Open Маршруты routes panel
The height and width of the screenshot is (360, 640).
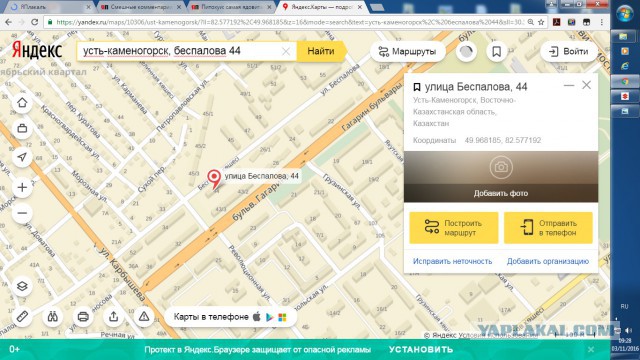(x=407, y=51)
